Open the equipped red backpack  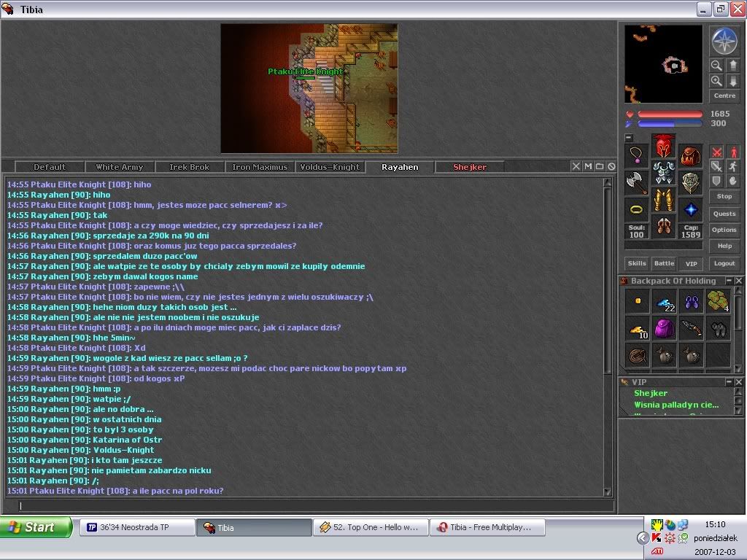[691, 156]
